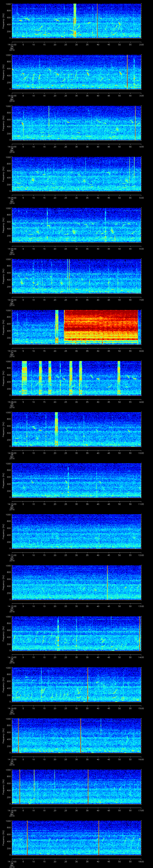
Task: Click the '14:16:00' timestamp label
Action: click(12, 810)
